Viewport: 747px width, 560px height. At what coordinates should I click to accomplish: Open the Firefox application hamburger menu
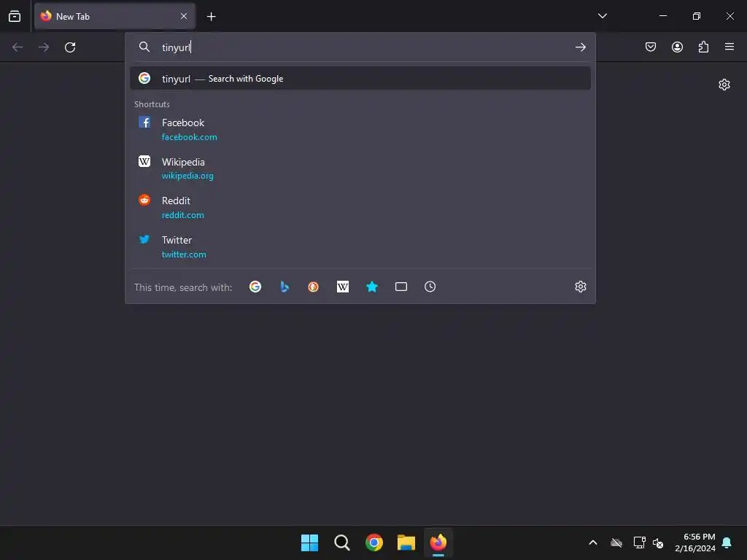pyautogui.click(x=729, y=47)
